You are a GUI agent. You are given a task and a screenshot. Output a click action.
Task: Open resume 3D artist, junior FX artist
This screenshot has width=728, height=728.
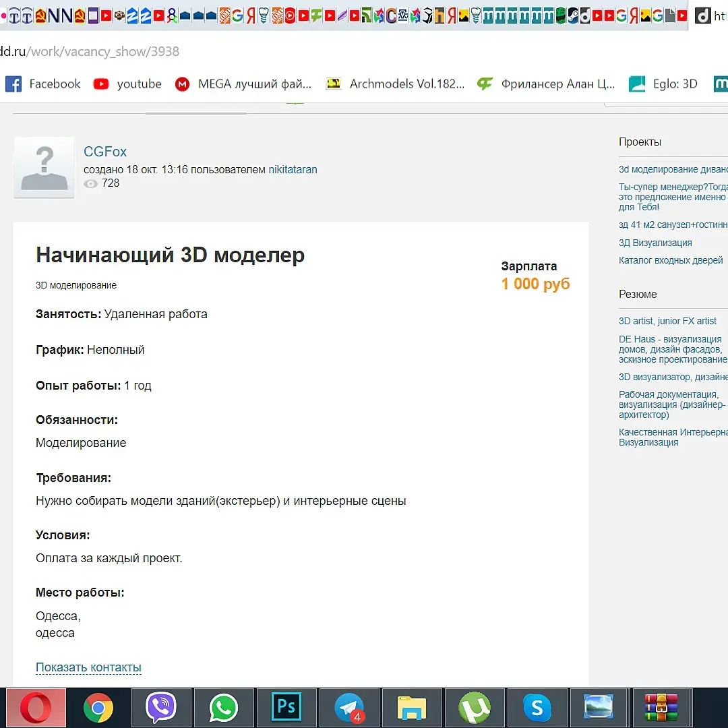click(x=667, y=321)
